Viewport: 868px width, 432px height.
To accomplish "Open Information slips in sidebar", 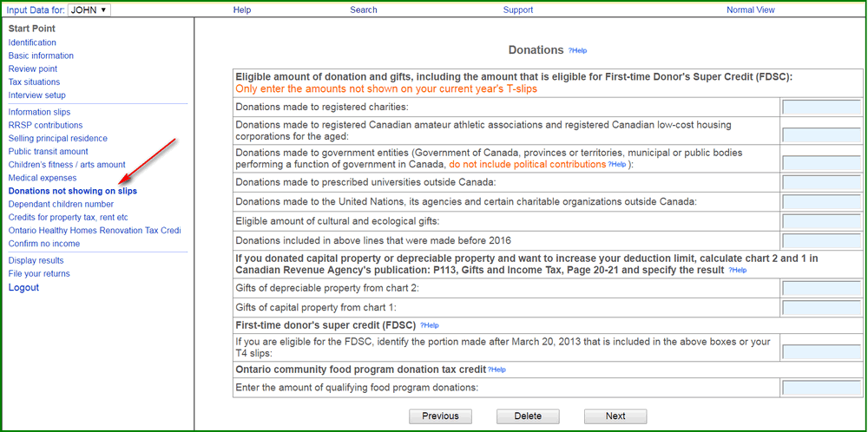I will pyautogui.click(x=39, y=112).
